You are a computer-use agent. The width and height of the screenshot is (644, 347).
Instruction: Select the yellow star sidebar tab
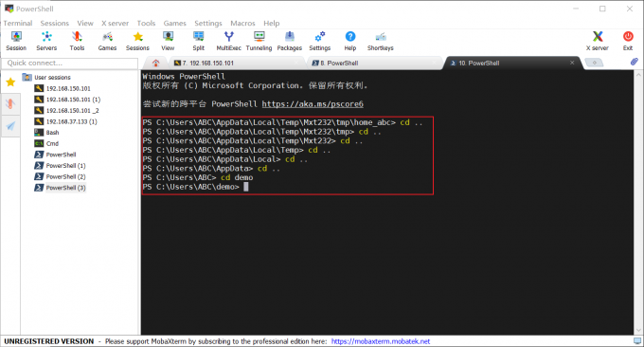tap(10, 82)
